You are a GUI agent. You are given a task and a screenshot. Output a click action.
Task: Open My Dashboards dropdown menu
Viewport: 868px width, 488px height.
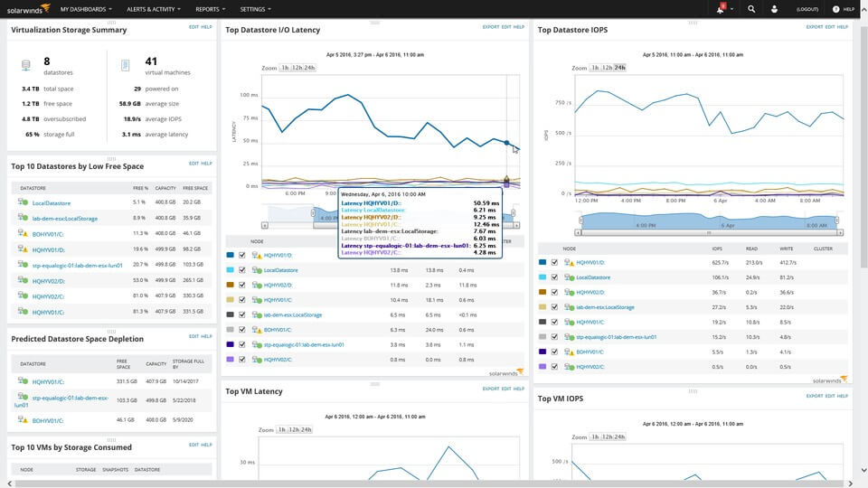click(x=86, y=9)
